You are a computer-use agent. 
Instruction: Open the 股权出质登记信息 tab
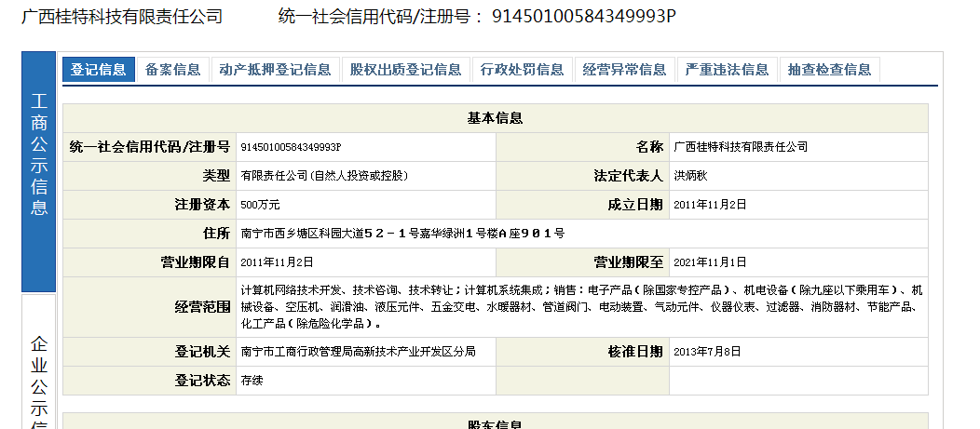[x=405, y=70]
